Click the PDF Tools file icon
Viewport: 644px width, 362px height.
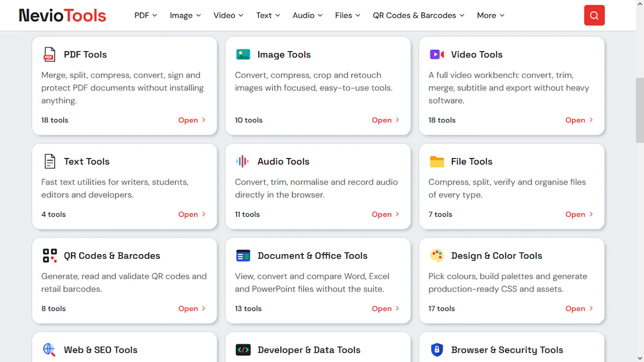pyautogui.click(x=50, y=54)
